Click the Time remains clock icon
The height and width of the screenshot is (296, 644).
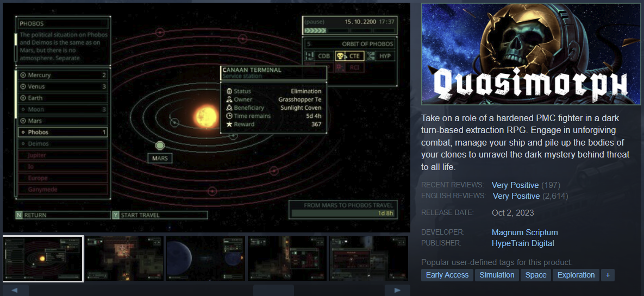[x=229, y=116]
